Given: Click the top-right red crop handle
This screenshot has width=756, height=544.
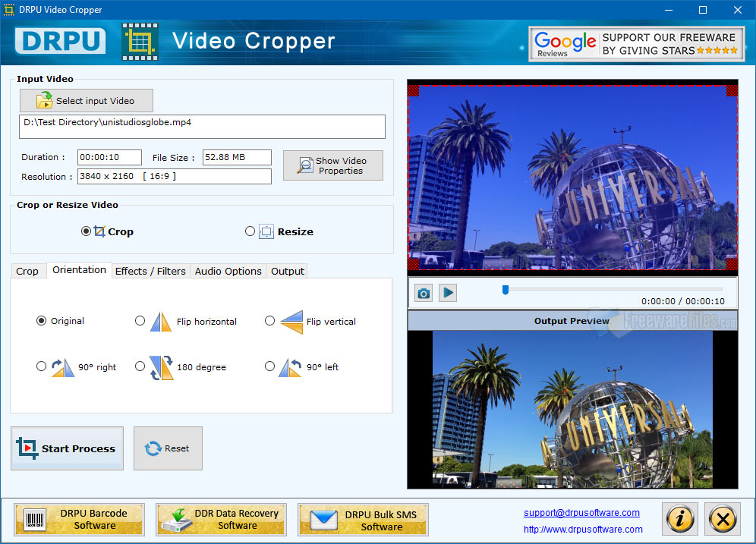Looking at the screenshot, I should coord(732,90).
